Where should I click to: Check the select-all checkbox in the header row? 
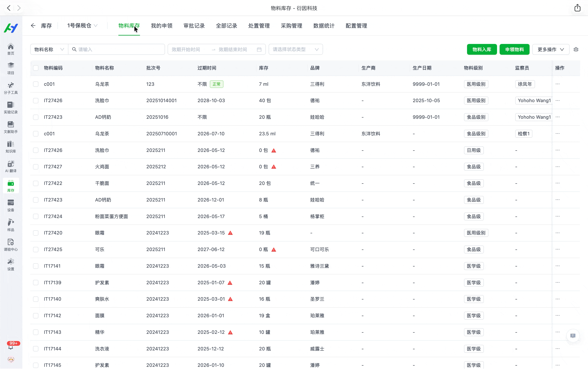pyautogui.click(x=36, y=68)
